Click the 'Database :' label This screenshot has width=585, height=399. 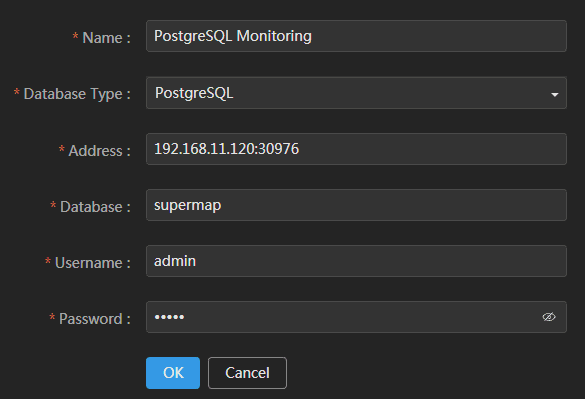point(95,207)
